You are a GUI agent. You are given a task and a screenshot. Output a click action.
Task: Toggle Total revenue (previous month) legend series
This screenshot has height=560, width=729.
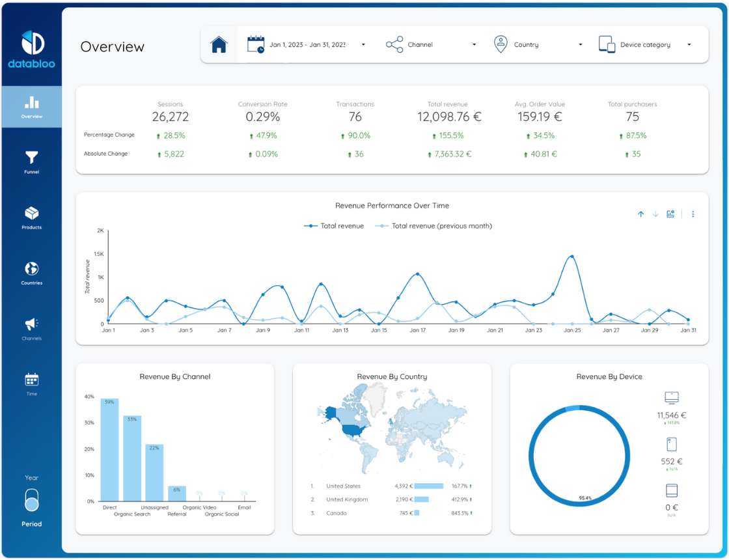(x=433, y=226)
